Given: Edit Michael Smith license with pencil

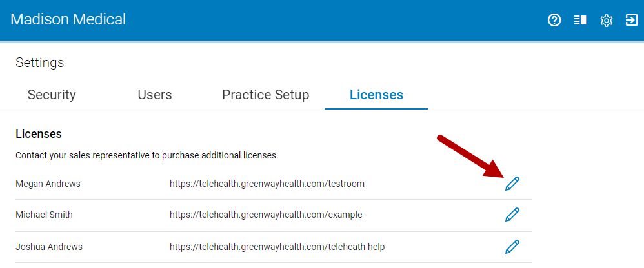Looking at the screenshot, I should pos(512,215).
